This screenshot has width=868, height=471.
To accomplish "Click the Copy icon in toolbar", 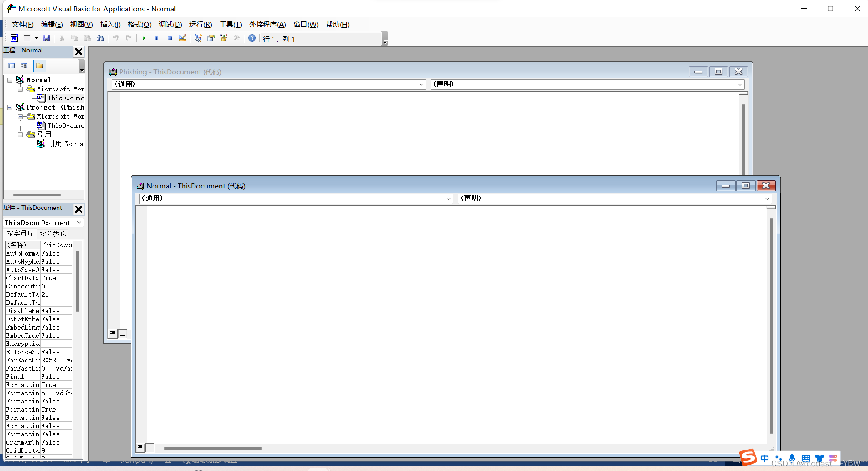I will click(74, 38).
